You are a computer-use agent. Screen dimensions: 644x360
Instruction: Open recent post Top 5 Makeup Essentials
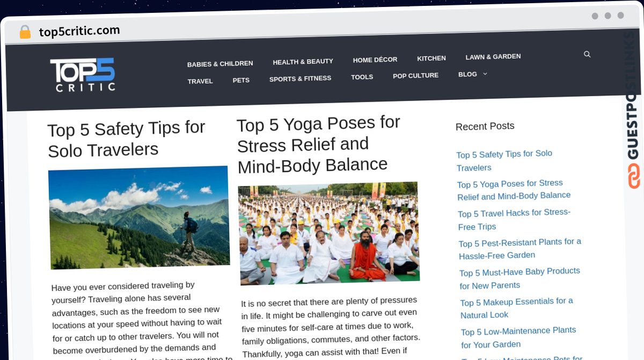(x=516, y=308)
